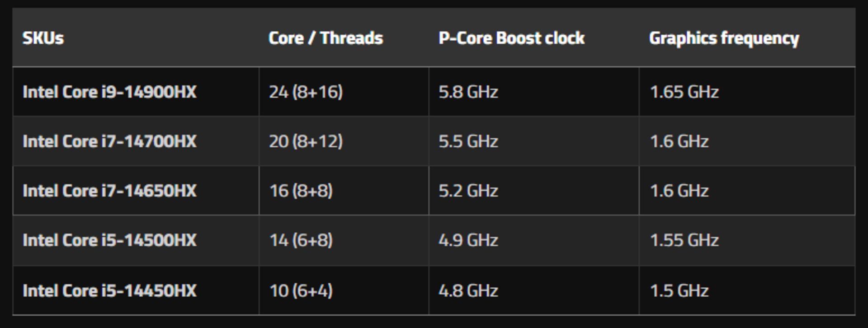Select the Intel Core i7-14700HX row label

109,141
